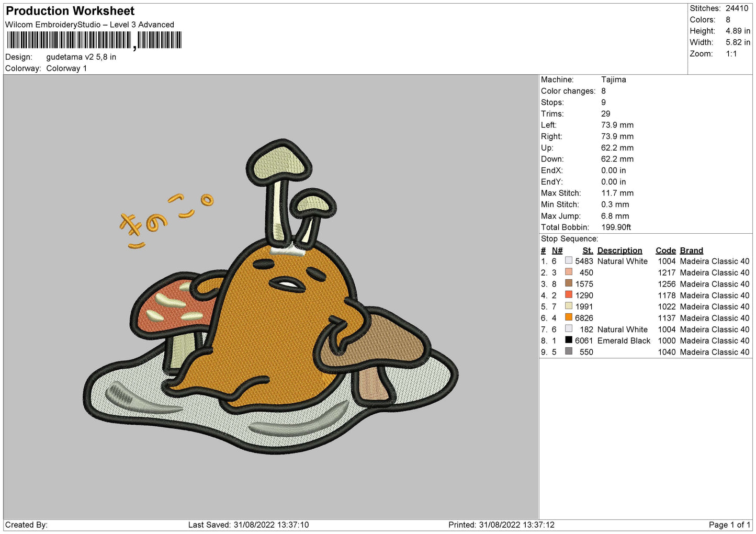Viewport: 756px width, 534px height.
Task: Click min stitch value '0.3 mm'
Action: (615, 204)
